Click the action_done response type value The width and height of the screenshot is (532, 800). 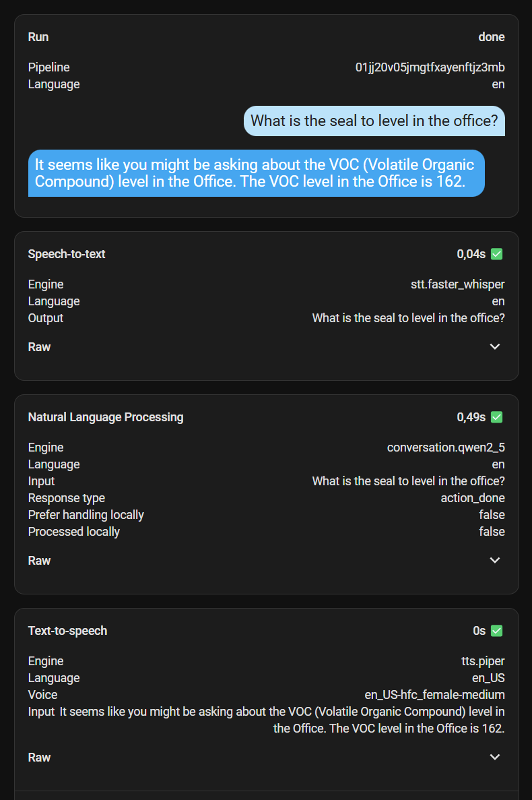pyautogui.click(x=472, y=498)
